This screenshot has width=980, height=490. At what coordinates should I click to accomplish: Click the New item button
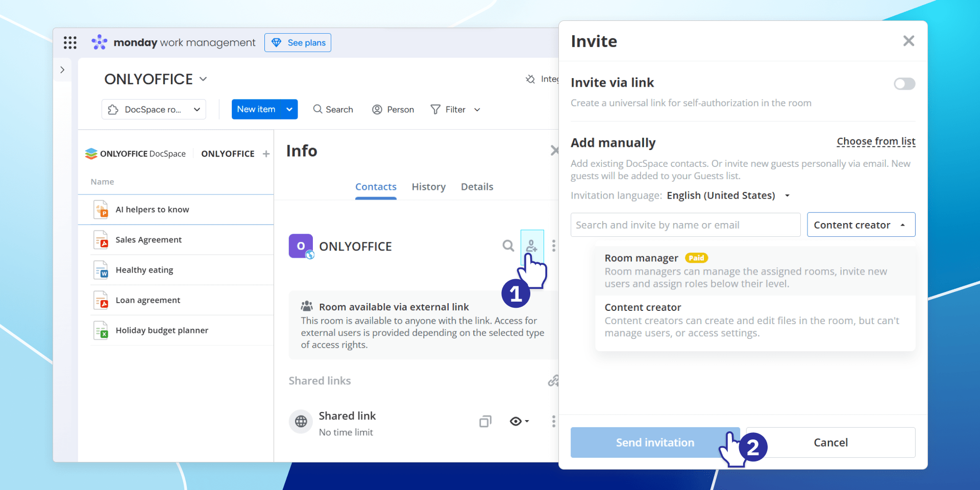[256, 109]
